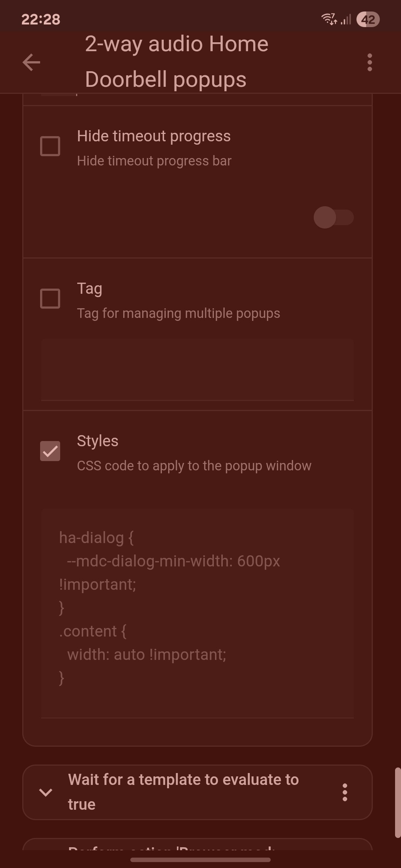This screenshot has height=868, width=401.
Task: Tap the Hide timeout progress label
Action: (154, 136)
